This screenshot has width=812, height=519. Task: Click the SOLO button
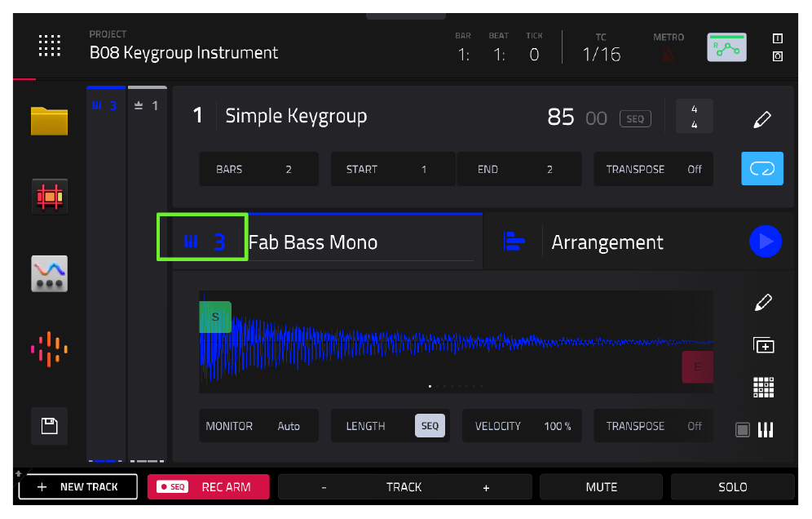[x=732, y=487]
